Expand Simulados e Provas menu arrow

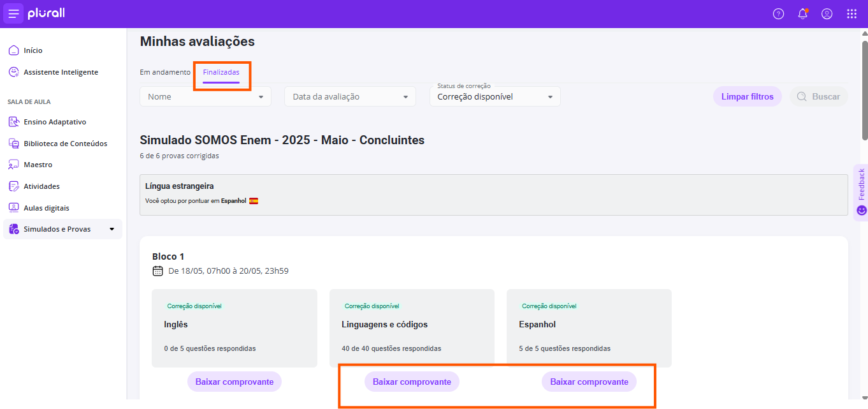[x=112, y=229]
